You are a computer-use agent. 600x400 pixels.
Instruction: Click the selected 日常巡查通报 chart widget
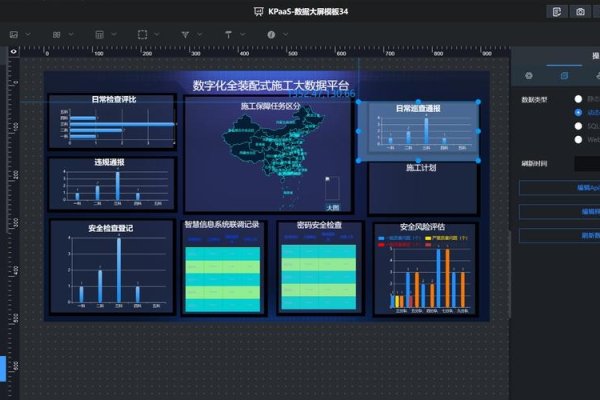point(418,131)
